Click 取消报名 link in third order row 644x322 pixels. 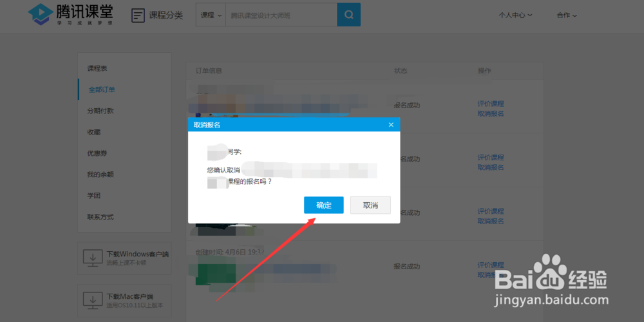click(491, 222)
